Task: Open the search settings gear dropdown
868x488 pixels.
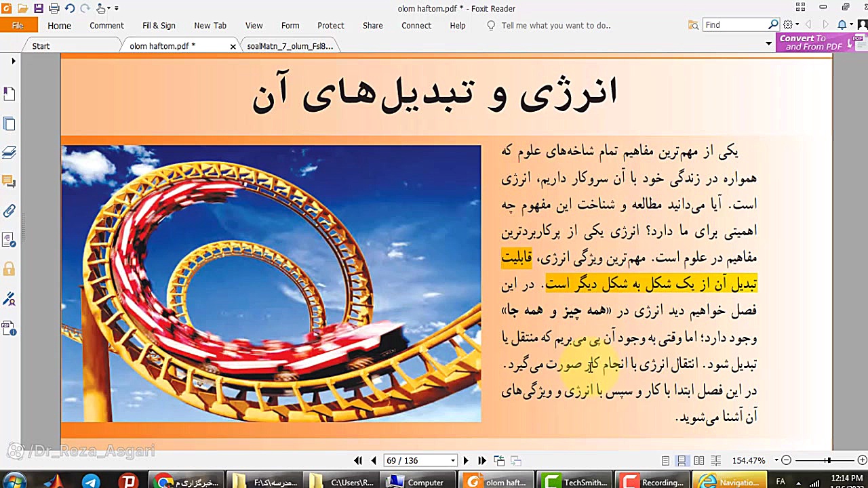Action: click(x=790, y=24)
